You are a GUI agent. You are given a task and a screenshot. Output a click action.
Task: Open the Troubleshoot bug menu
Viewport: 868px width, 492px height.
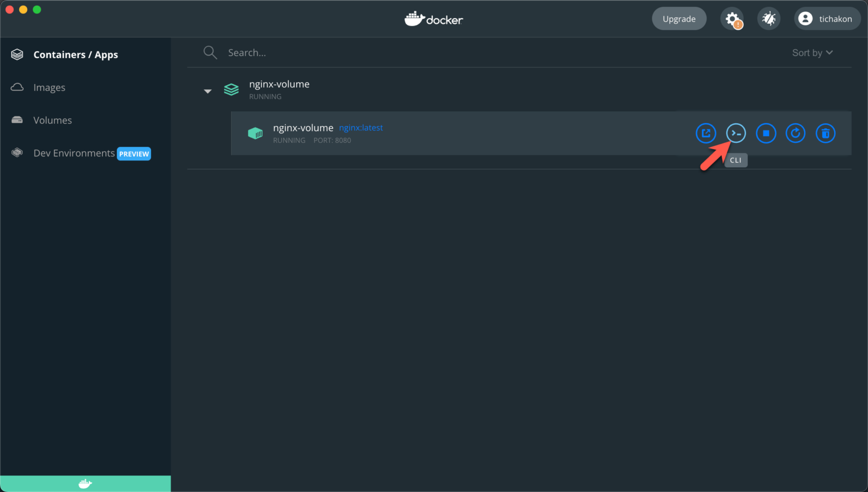(769, 18)
